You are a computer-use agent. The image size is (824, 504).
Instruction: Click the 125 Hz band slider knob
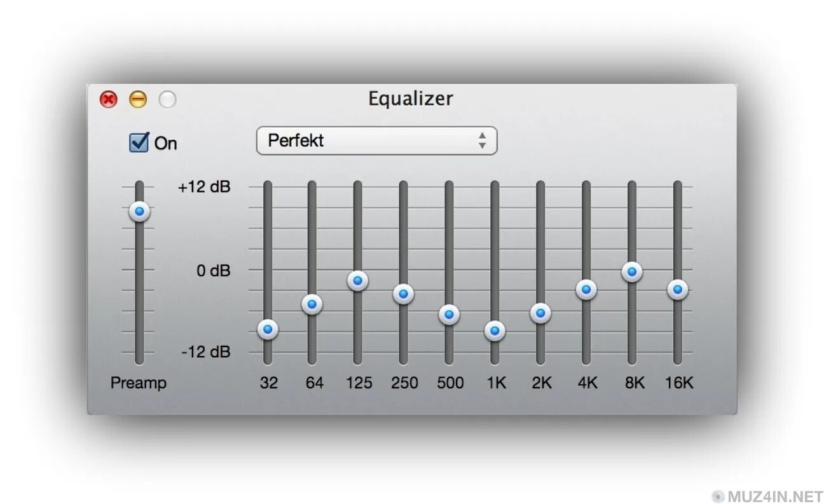coord(358,280)
